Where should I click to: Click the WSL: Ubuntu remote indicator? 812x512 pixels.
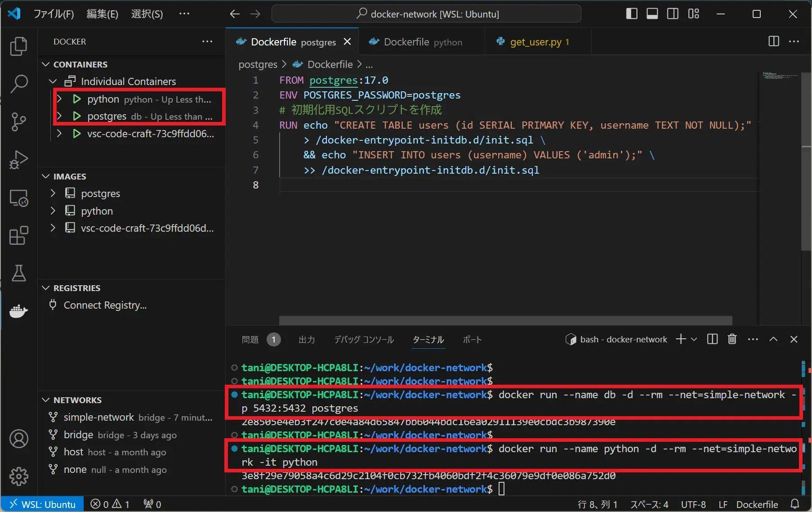[42, 504]
